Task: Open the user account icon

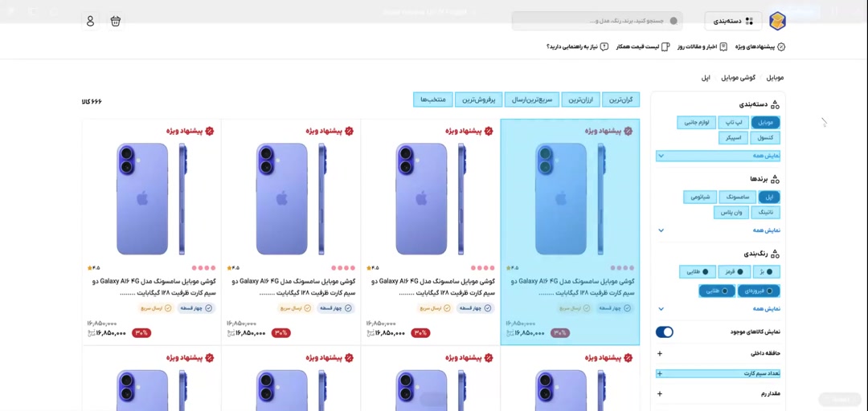Action: [90, 21]
